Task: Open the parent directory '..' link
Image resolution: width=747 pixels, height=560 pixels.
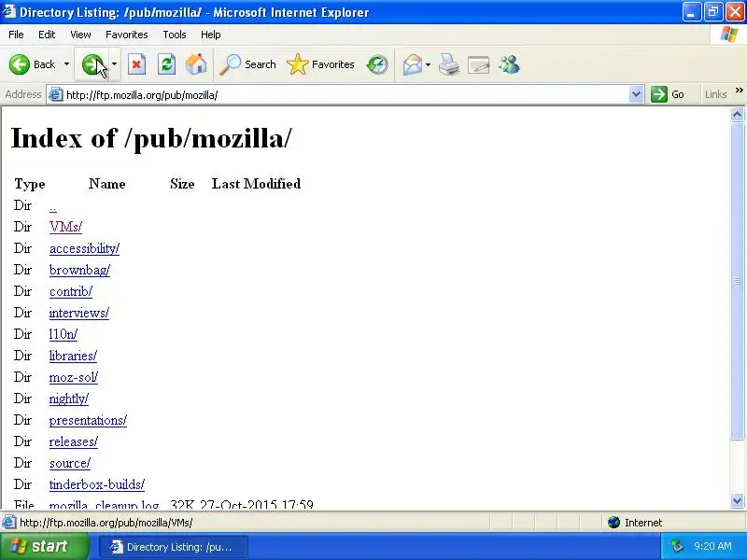Action: pyautogui.click(x=53, y=206)
